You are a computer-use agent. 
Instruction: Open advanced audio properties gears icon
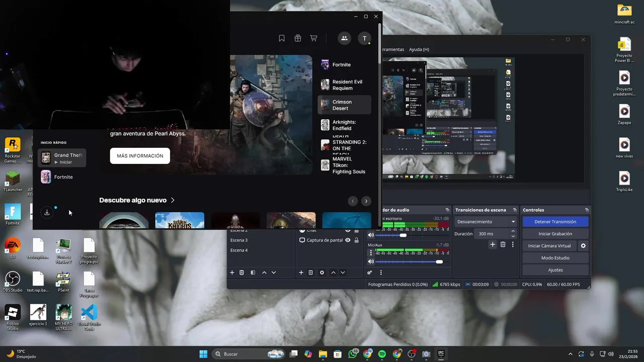tap(369, 273)
